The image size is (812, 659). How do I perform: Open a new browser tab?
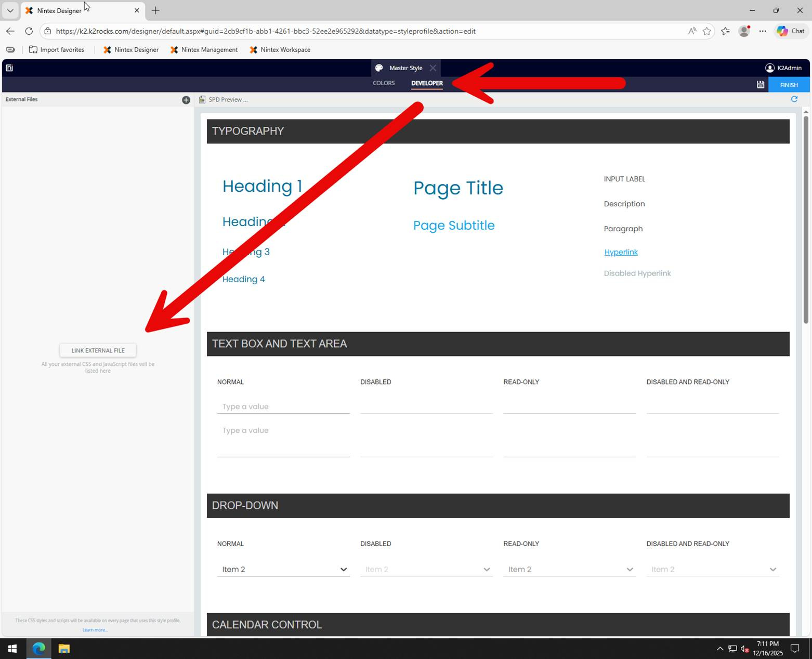(x=155, y=10)
